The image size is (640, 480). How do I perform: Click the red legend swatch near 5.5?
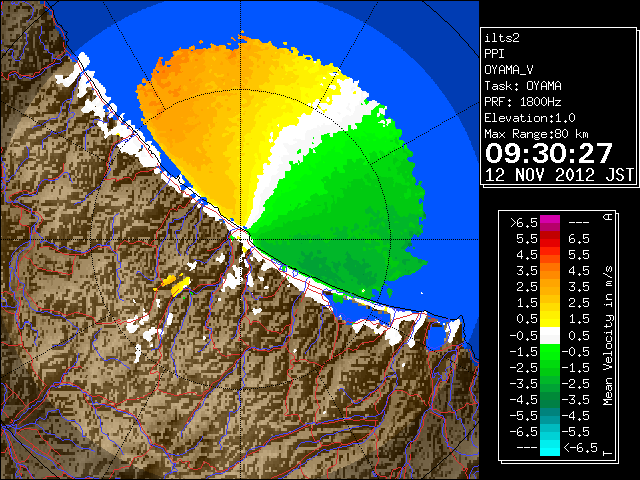pyautogui.click(x=550, y=239)
